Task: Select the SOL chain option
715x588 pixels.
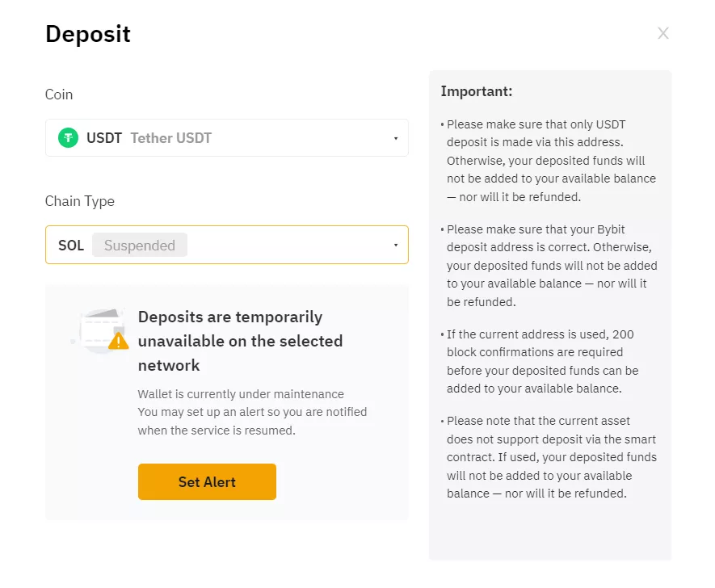Action: click(x=70, y=245)
